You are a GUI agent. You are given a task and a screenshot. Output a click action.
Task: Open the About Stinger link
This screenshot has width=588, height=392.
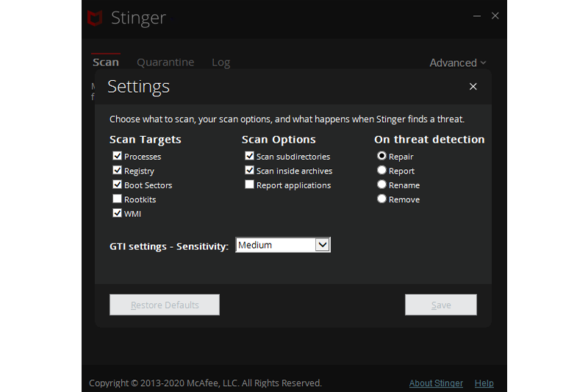[436, 383]
